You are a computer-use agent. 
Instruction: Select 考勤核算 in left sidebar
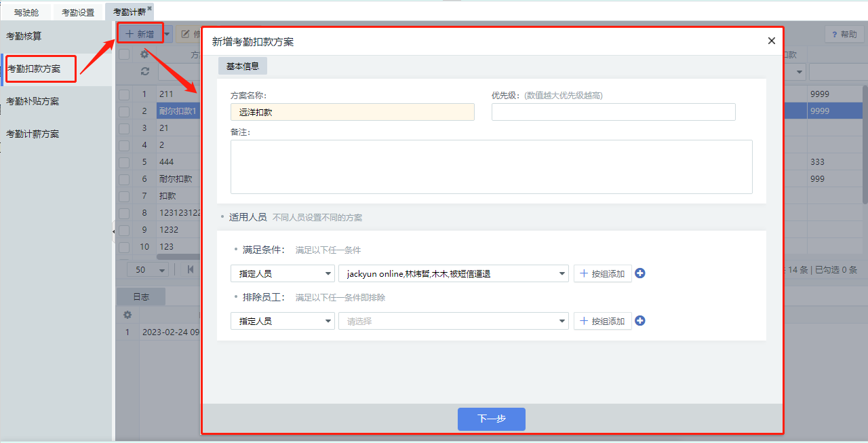coord(56,36)
